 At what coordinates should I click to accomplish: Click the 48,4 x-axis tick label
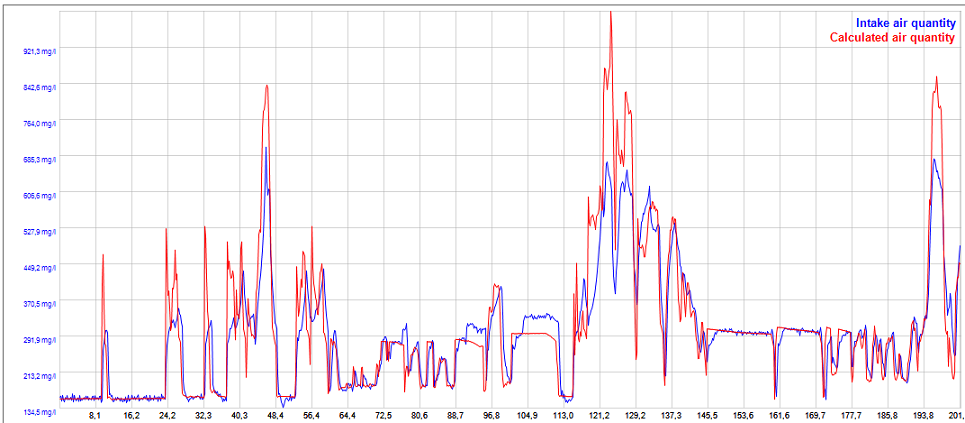(275, 415)
